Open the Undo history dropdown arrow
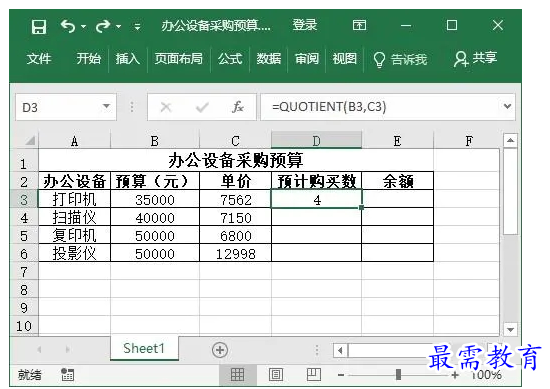 tap(83, 26)
